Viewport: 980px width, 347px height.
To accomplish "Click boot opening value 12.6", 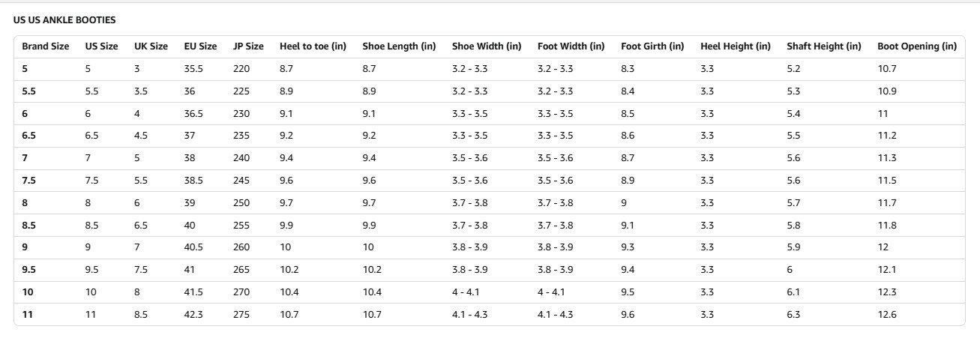I will click(x=887, y=315).
